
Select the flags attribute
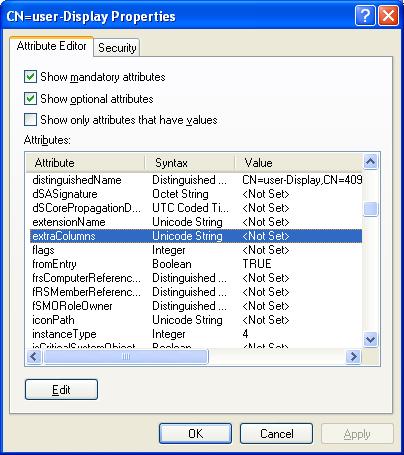coord(196,250)
